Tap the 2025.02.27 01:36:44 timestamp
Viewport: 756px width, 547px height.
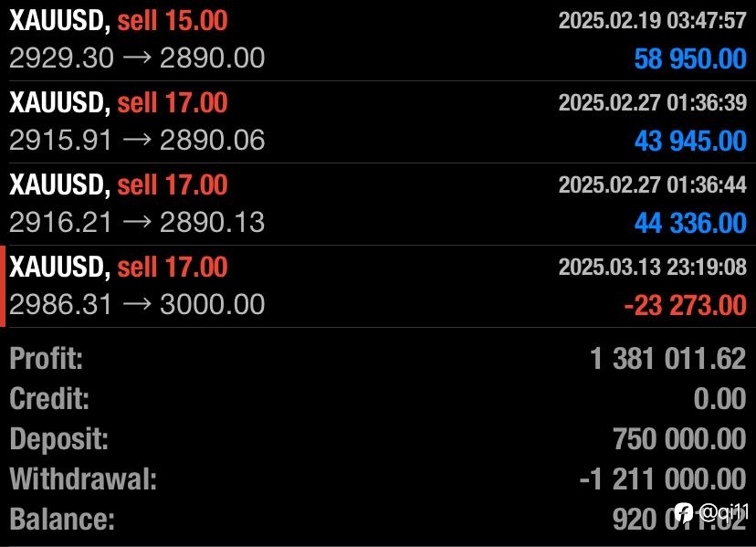(652, 184)
